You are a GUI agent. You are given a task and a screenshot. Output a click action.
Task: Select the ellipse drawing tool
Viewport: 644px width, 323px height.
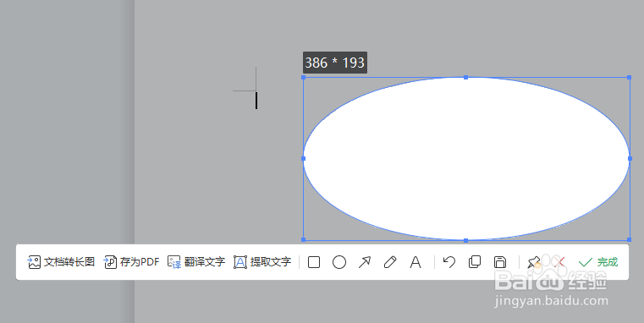click(339, 262)
